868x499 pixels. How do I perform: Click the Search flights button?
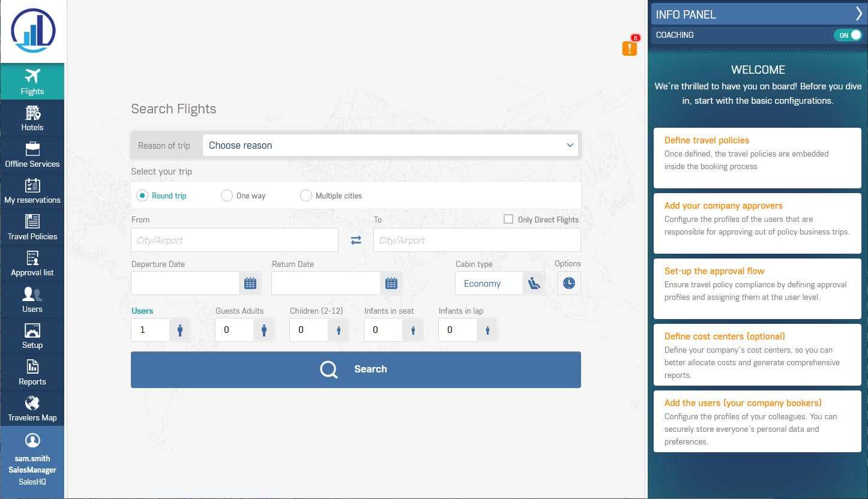(356, 369)
